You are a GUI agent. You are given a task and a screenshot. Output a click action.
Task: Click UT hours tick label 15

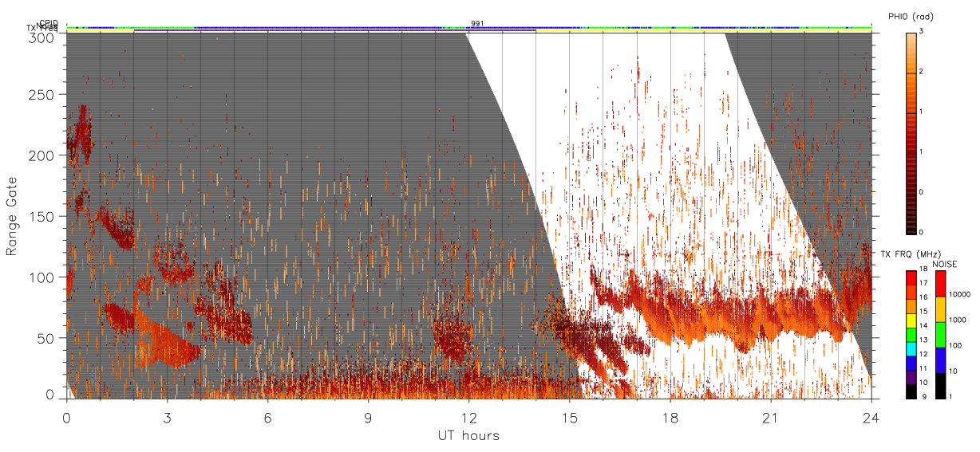[569, 417]
